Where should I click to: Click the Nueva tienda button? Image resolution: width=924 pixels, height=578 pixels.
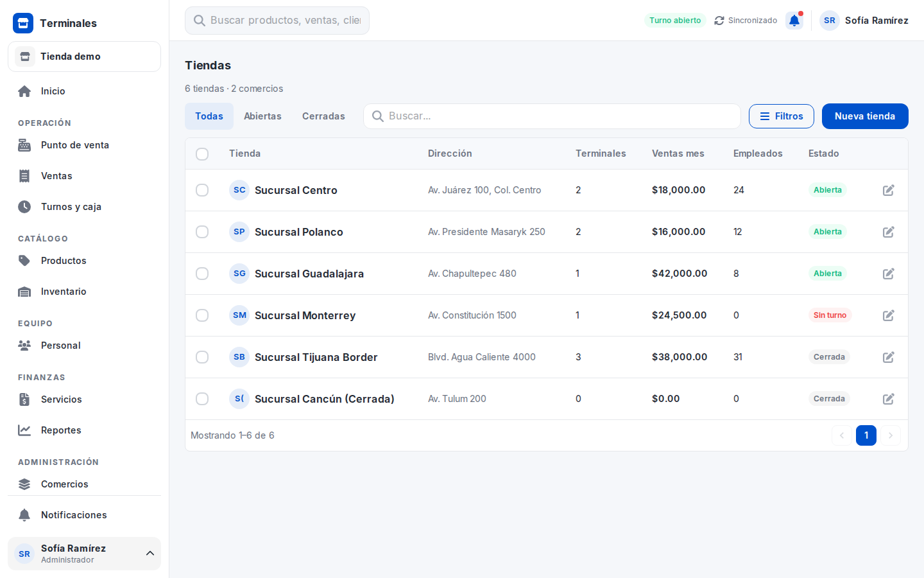[x=865, y=116]
